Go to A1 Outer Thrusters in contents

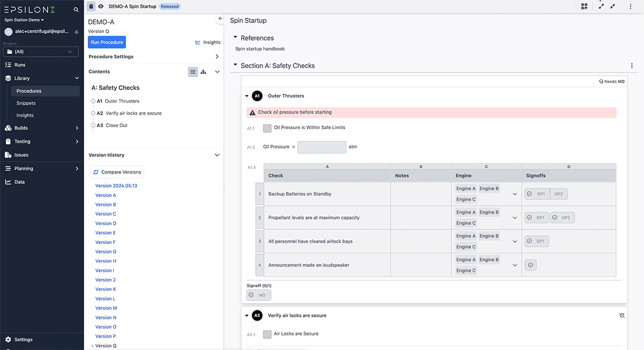[x=118, y=101]
